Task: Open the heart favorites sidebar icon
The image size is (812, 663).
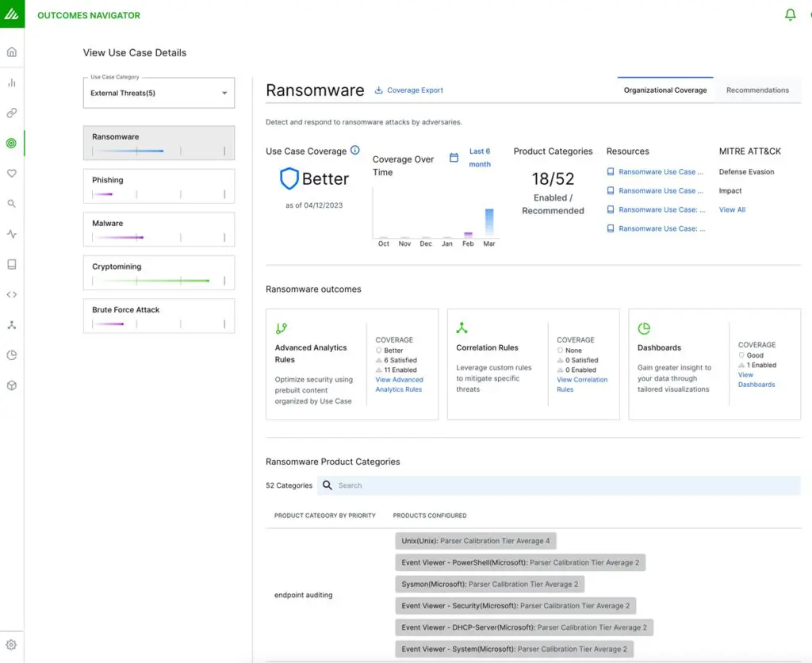Action: tap(11, 173)
